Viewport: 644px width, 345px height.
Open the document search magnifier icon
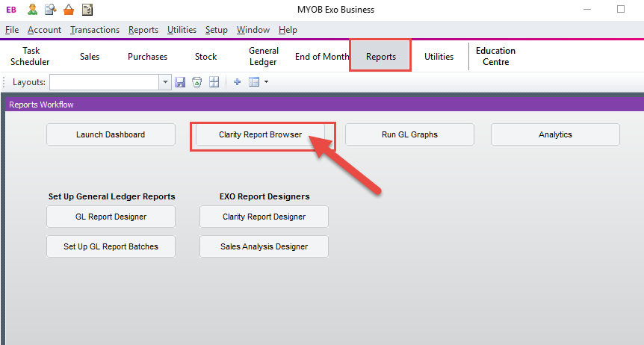pyautogui.click(x=51, y=9)
